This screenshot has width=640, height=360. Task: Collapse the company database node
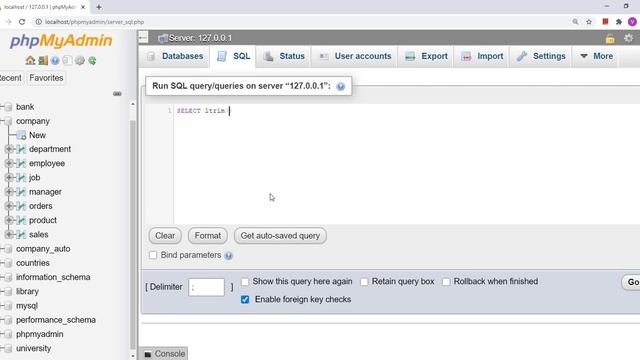(x=2, y=121)
